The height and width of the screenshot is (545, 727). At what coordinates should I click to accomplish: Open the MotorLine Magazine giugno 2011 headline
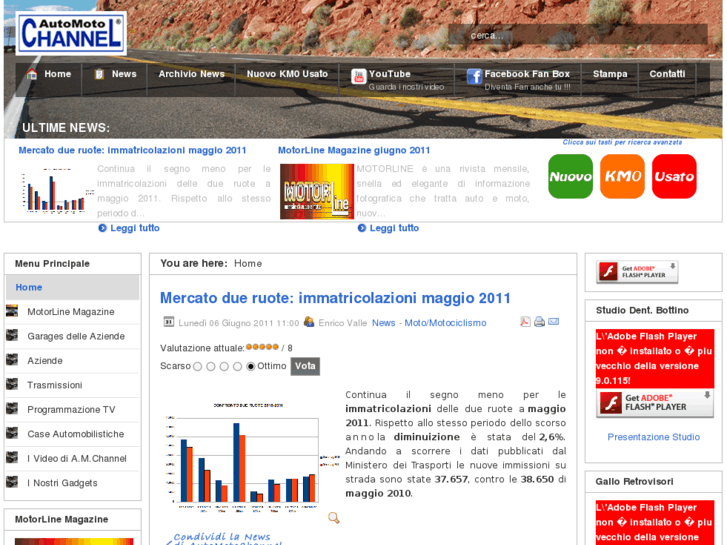354,150
